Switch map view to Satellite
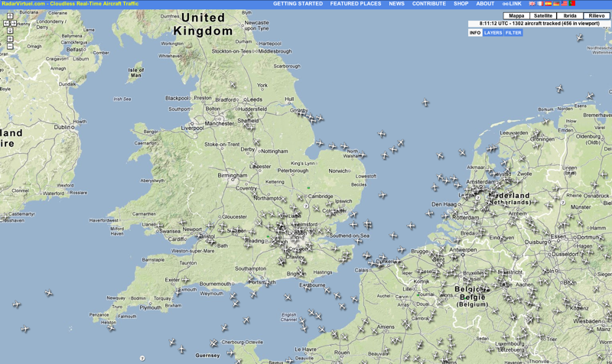This screenshot has height=364, width=612. (543, 15)
